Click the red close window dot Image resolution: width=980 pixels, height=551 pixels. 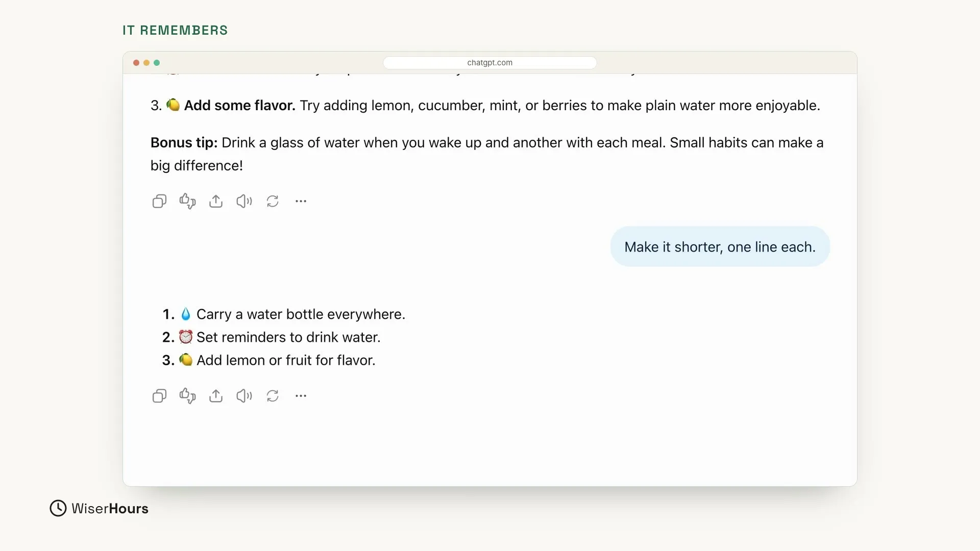click(136, 63)
